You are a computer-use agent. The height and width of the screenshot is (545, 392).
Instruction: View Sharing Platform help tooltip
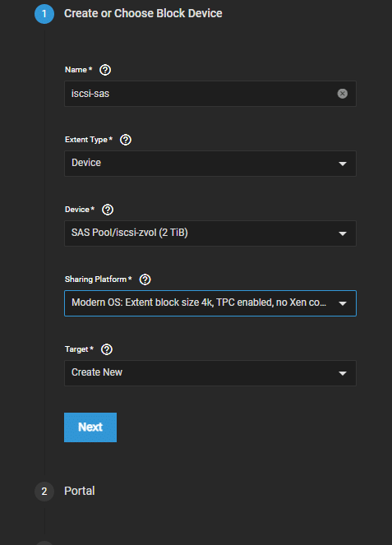(x=145, y=279)
